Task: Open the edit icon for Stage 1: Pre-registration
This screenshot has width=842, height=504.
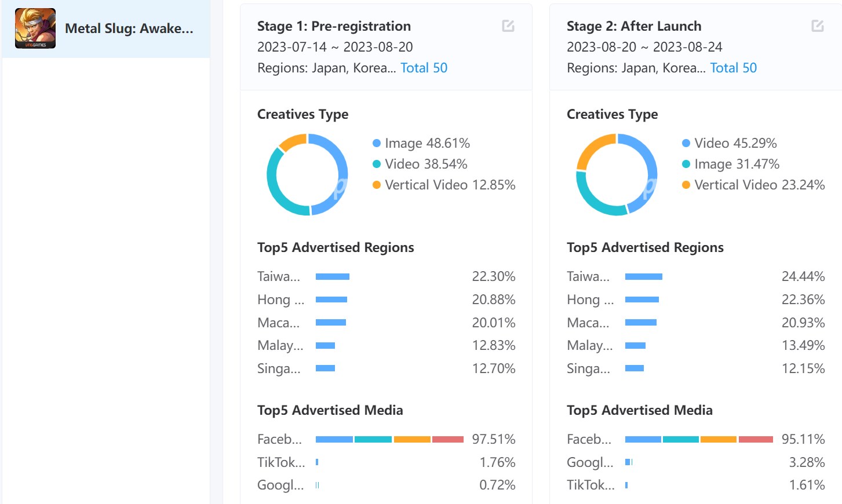Action: pyautogui.click(x=508, y=26)
